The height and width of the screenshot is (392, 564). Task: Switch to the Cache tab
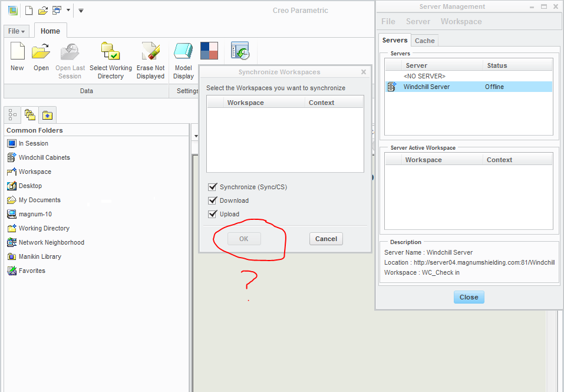[x=424, y=41]
